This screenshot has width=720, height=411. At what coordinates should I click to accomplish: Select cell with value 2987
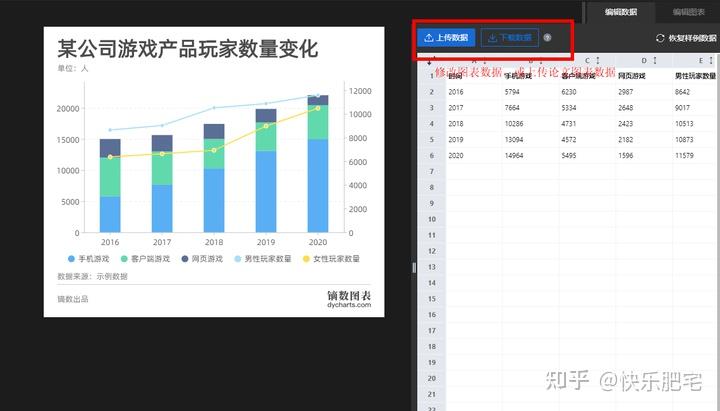644,92
